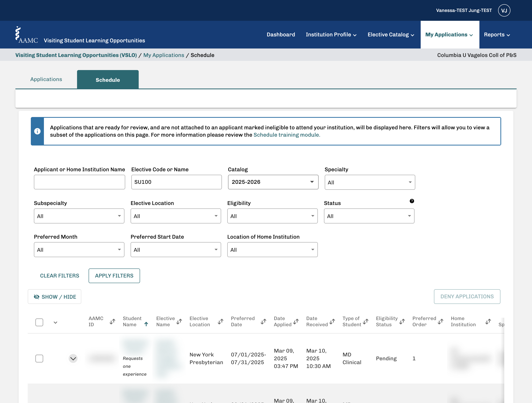
Task: Click the Status help question mark icon
Action: point(412,201)
